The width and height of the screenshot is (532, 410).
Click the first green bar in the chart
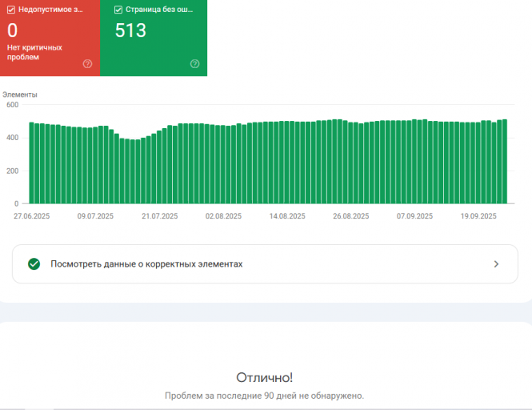[x=31, y=163]
